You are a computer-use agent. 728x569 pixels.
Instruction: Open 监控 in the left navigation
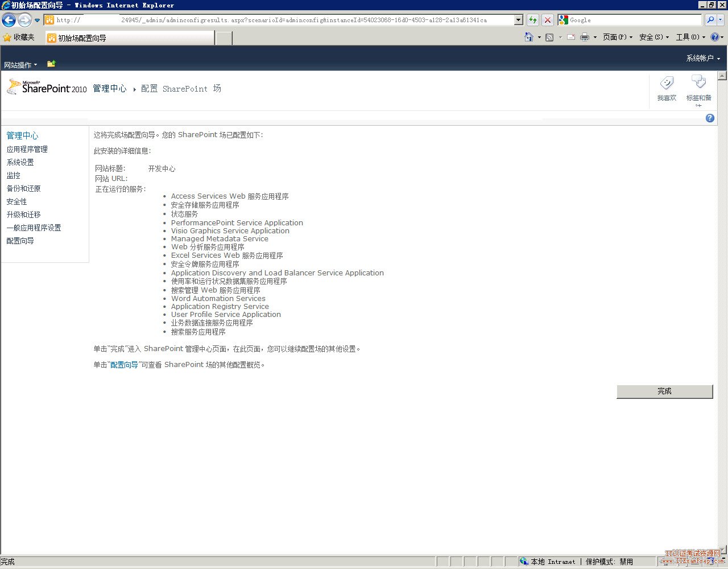tap(13, 175)
